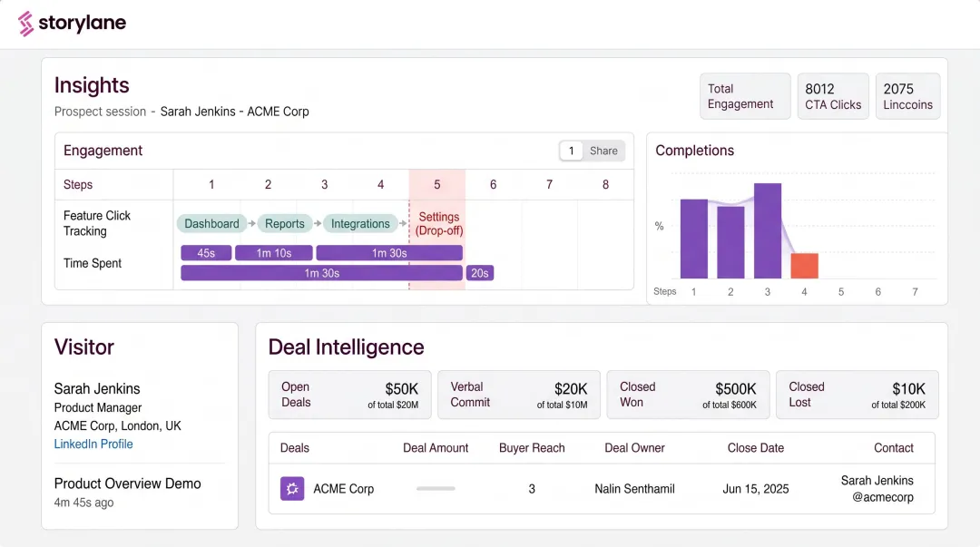This screenshot has width=980, height=547.
Task: Click the 1m 10s time bar
Action: [274, 253]
